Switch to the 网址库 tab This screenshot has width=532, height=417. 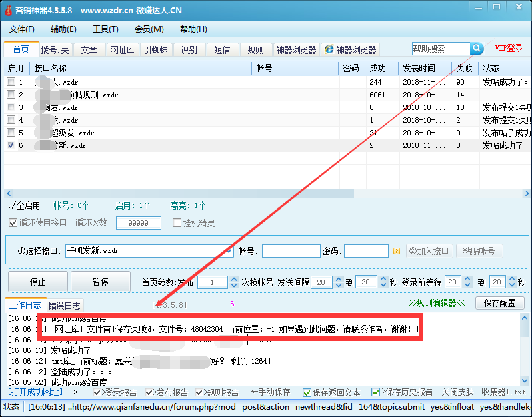point(122,50)
